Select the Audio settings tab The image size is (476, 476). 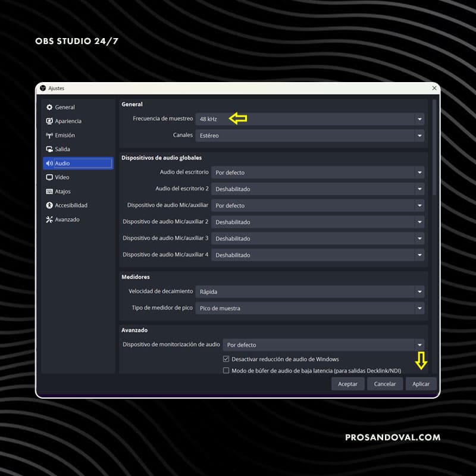(78, 163)
